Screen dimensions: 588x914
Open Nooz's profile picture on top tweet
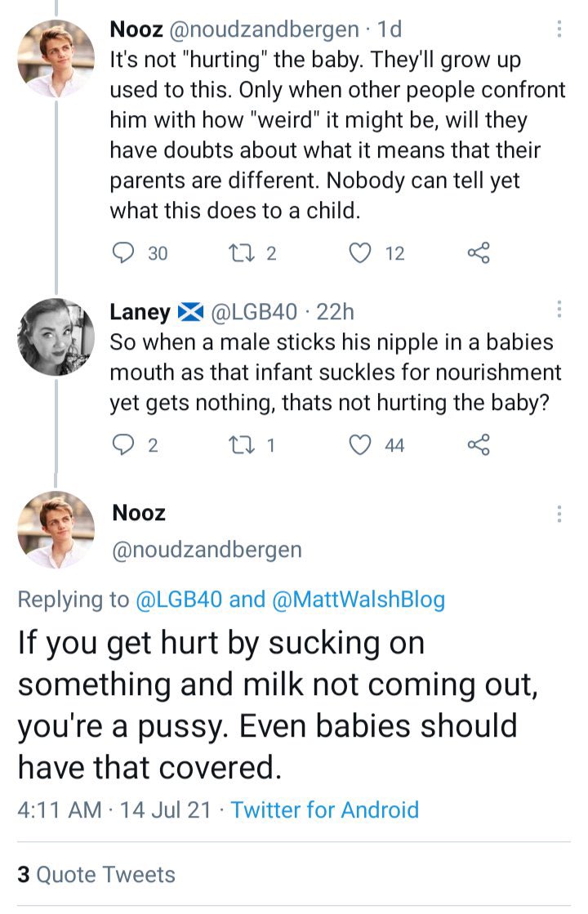(x=56, y=58)
